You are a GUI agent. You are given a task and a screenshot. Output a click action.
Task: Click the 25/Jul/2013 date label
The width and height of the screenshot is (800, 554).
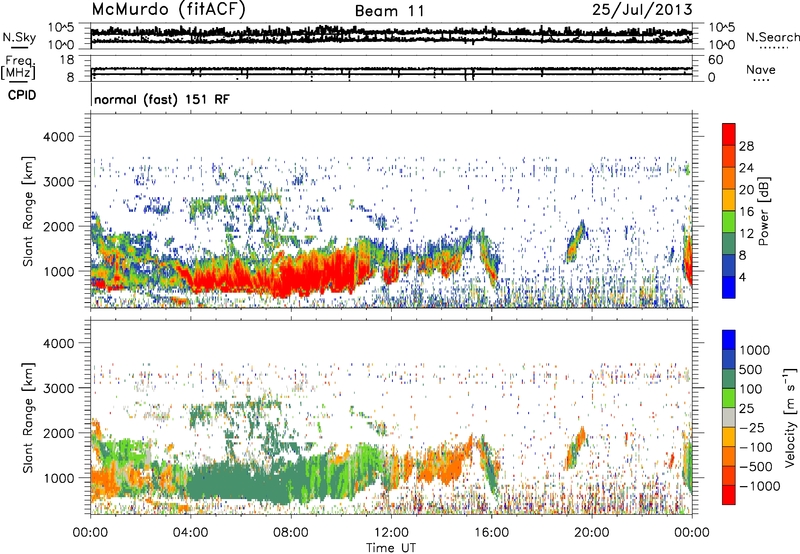pyautogui.click(x=642, y=10)
